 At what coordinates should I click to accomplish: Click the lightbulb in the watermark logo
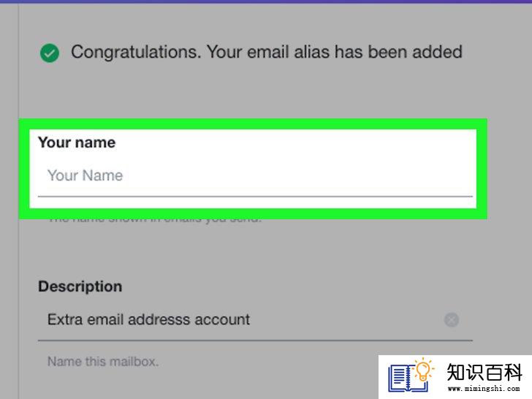[x=423, y=370]
